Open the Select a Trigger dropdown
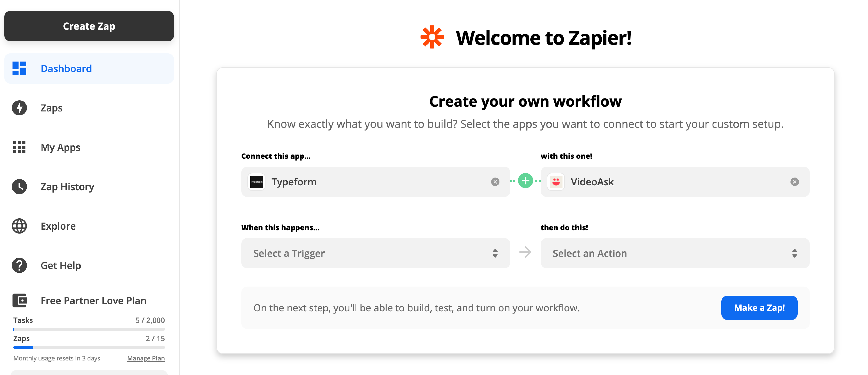The width and height of the screenshot is (868, 375). coord(375,253)
